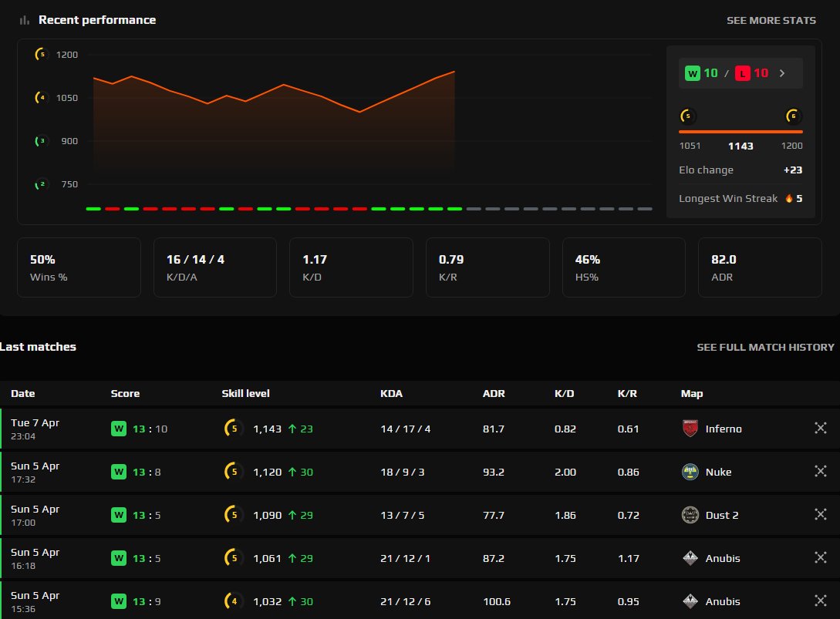
Task: Click the Inferno map icon
Action: pos(690,429)
